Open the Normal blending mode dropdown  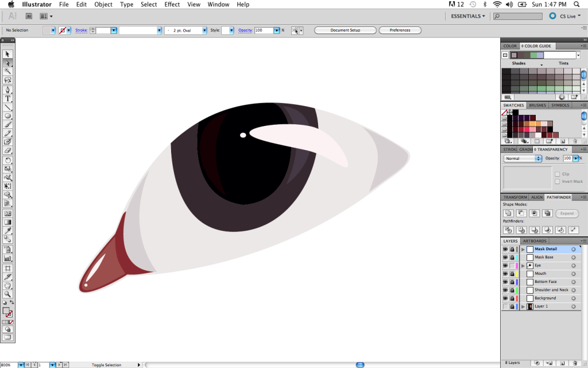tap(523, 158)
